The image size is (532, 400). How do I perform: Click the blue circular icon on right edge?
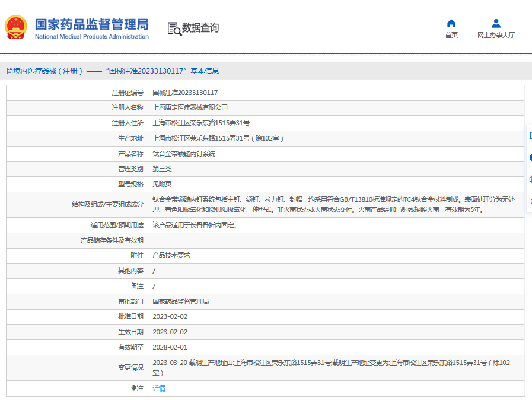click(531, 156)
